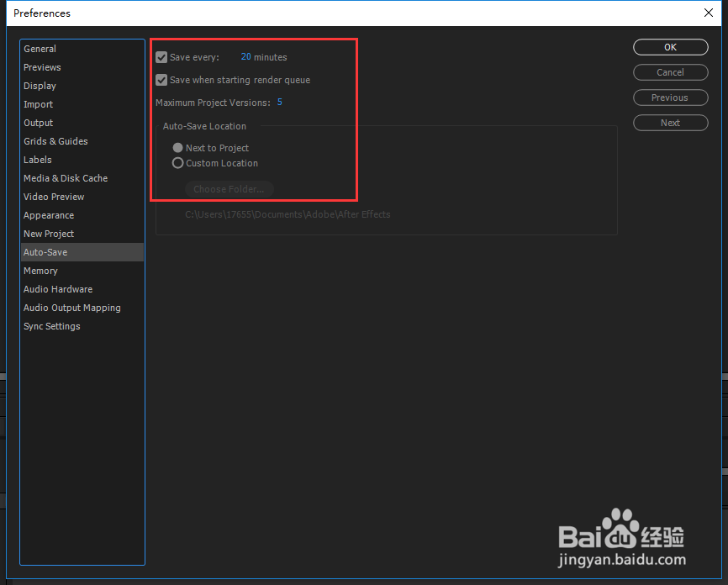The height and width of the screenshot is (585, 728).
Task: Go to Next preferences page
Action: [671, 123]
